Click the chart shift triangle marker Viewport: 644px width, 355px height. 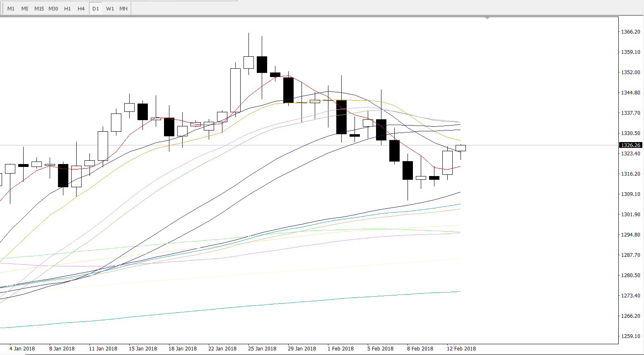point(487,18)
